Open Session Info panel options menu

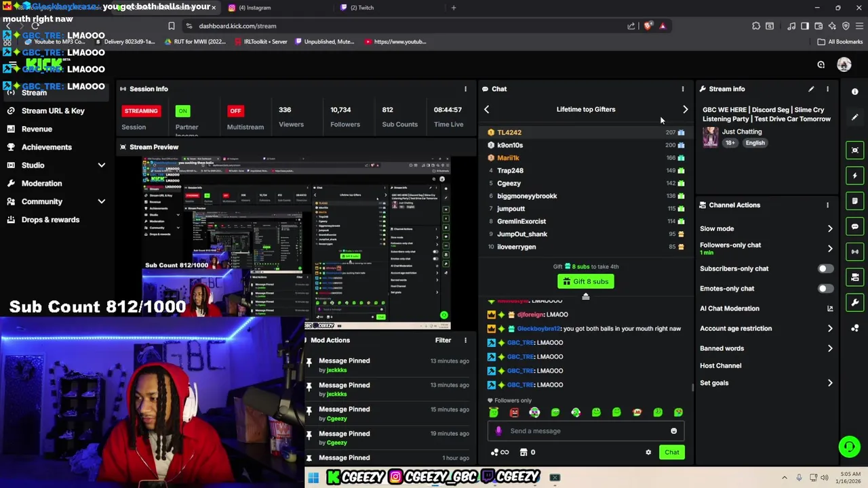pos(465,89)
